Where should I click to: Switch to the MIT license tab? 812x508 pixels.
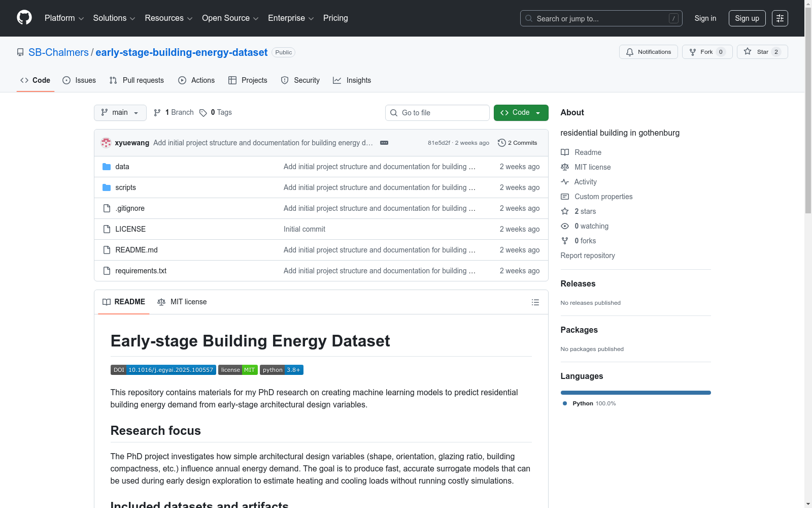pyautogui.click(x=182, y=302)
